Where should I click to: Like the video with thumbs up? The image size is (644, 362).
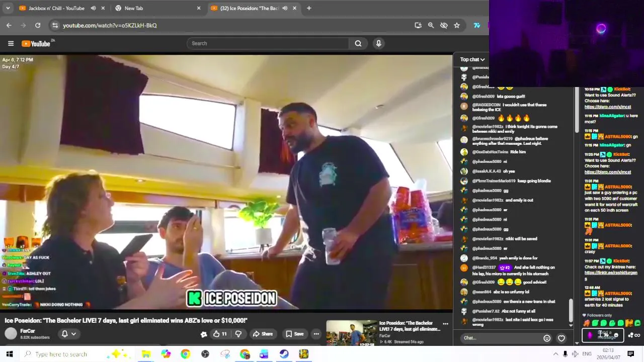click(x=219, y=334)
